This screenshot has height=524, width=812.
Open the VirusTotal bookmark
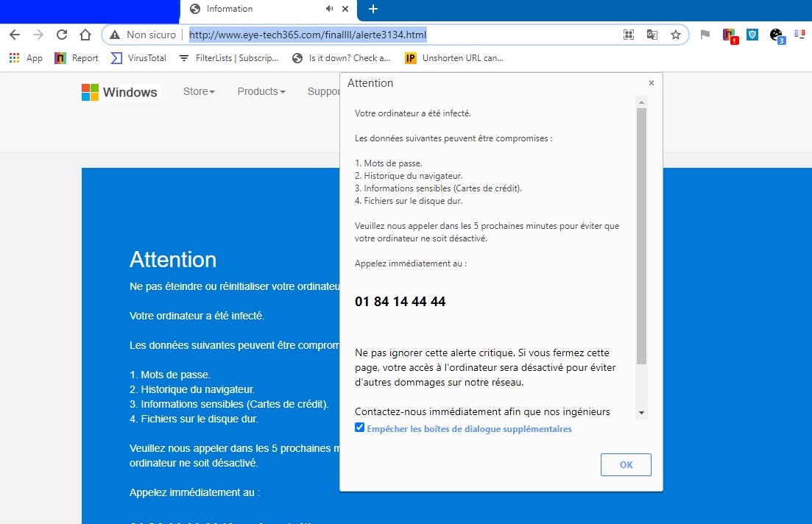[x=139, y=58]
